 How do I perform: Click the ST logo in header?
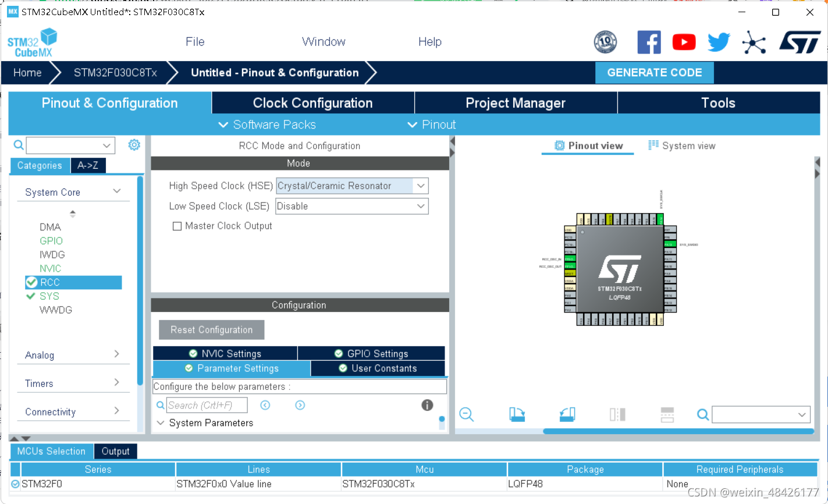[x=800, y=42]
